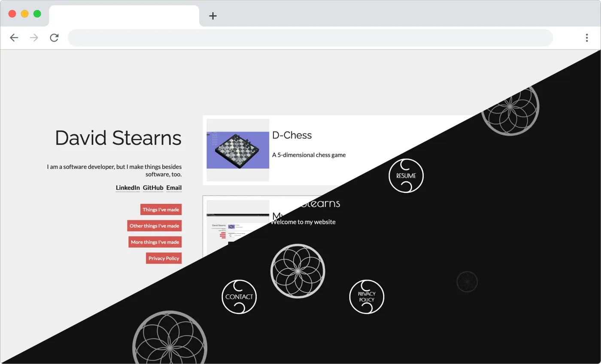Open the D-Chess chessboard thumbnail
601x364 pixels.
(x=238, y=150)
